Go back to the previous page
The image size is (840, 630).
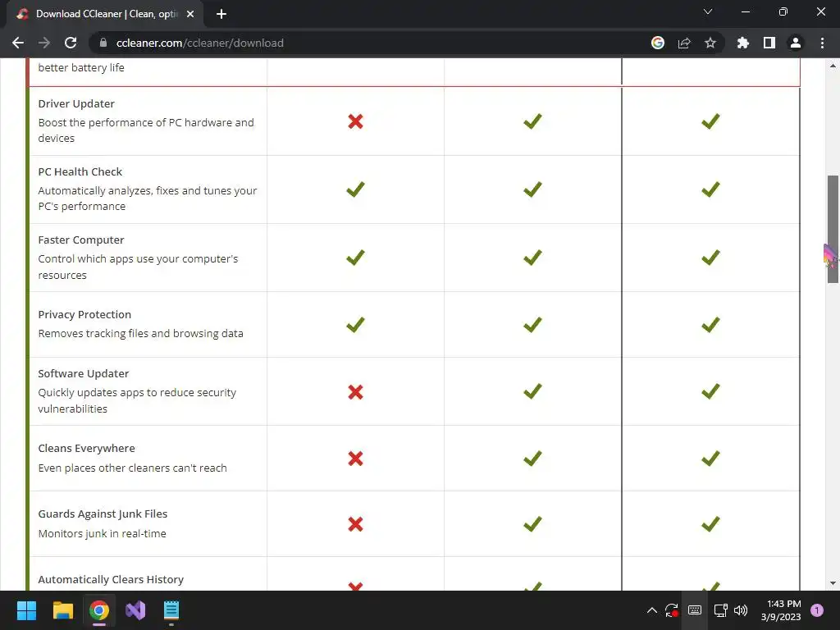(x=18, y=43)
